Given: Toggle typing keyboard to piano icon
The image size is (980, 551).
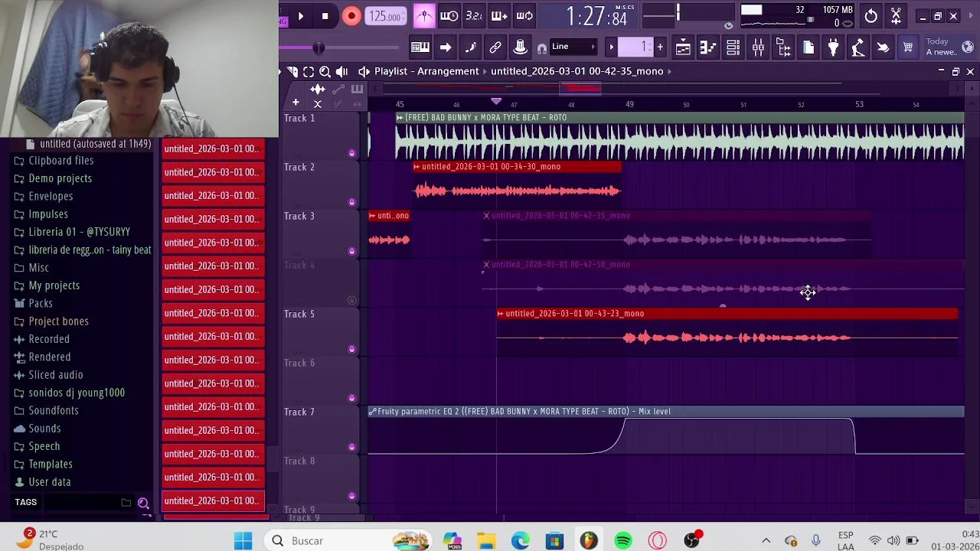Looking at the screenshot, I should [x=420, y=47].
